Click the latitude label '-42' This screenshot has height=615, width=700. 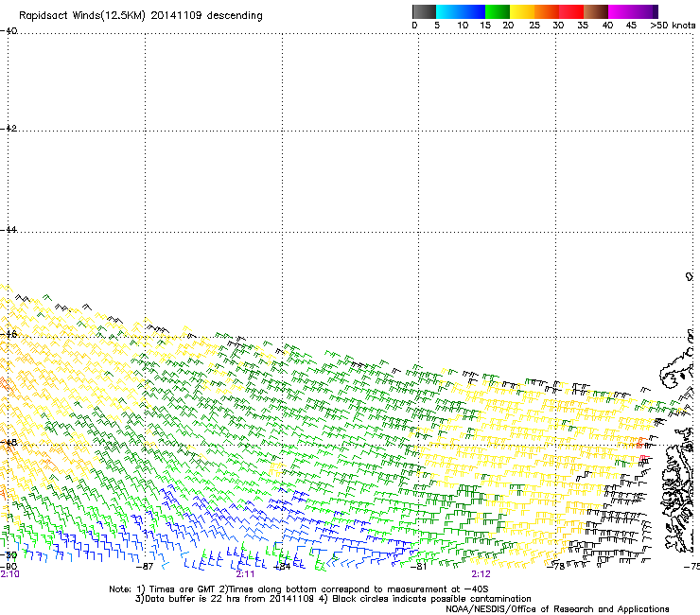click(x=9, y=128)
